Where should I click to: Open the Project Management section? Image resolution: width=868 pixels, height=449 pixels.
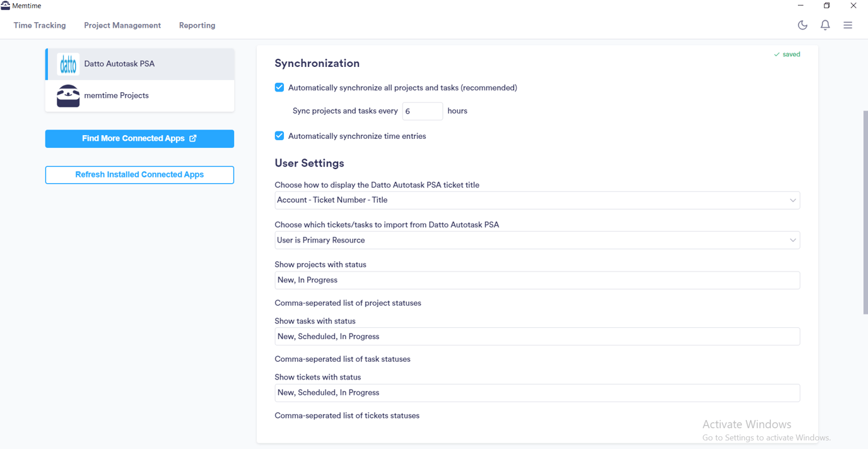point(122,25)
